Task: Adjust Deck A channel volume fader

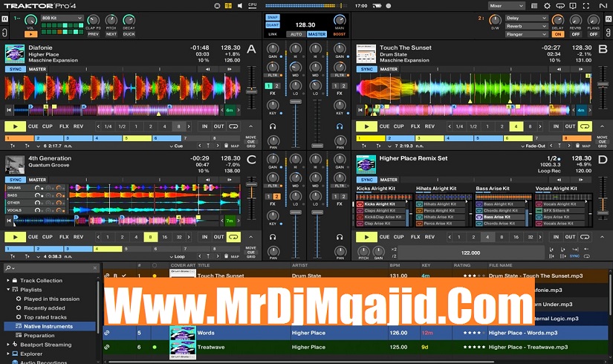Action: [x=296, y=102]
